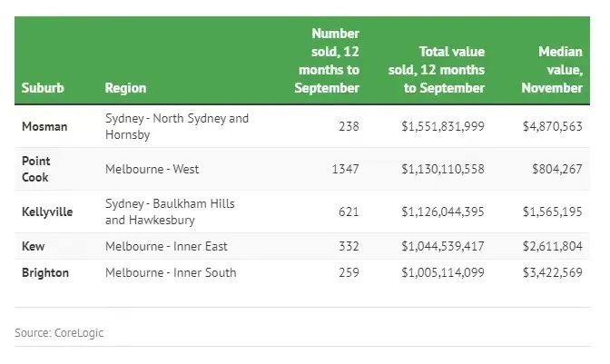The width and height of the screenshot is (610, 364).
Task: Click the Number sold column header
Action: click(x=327, y=61)
